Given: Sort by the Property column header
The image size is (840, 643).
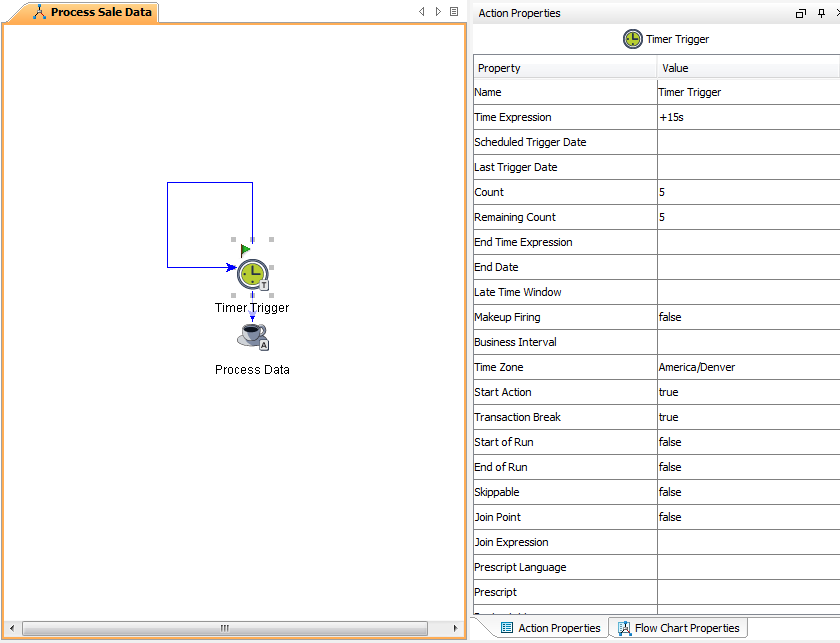Looking at the screenshot, I should point(565,68).
